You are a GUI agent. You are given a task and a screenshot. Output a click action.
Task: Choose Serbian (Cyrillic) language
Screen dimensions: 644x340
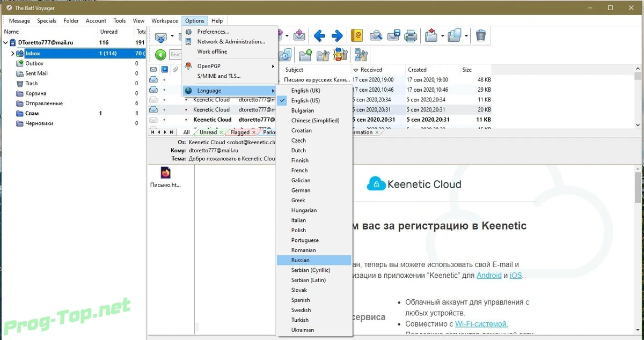pos(314,270)
